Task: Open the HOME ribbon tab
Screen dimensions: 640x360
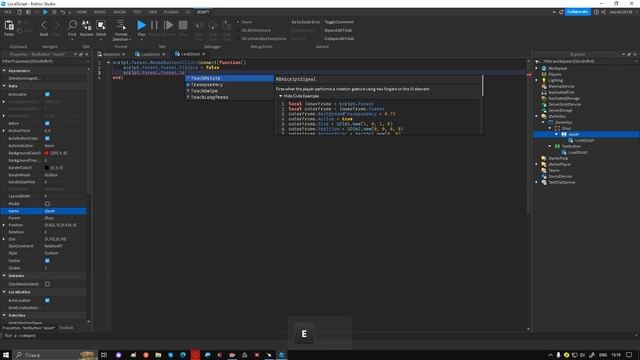Action: [82, 12]
